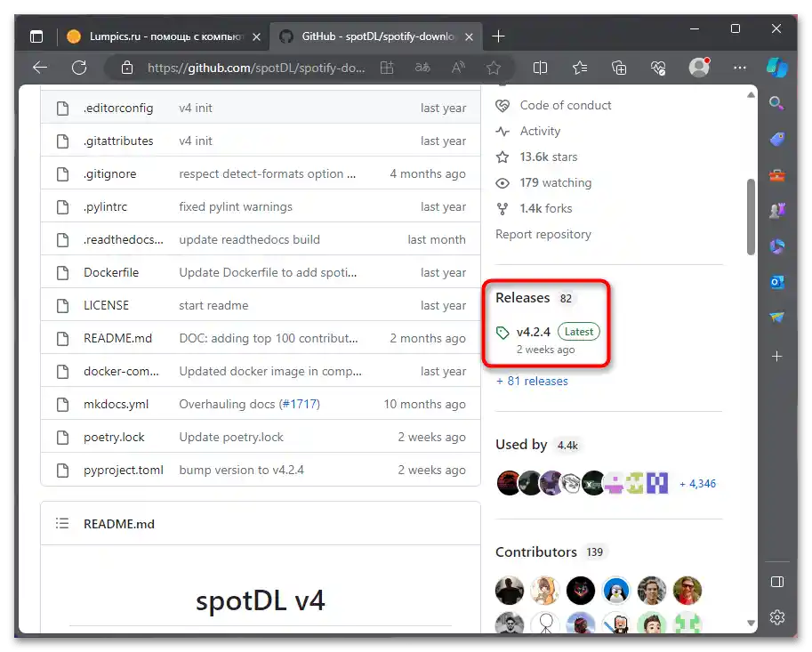Open sidebar settings gear
This screenshot has height=652, width=812.
pos(776,617)
